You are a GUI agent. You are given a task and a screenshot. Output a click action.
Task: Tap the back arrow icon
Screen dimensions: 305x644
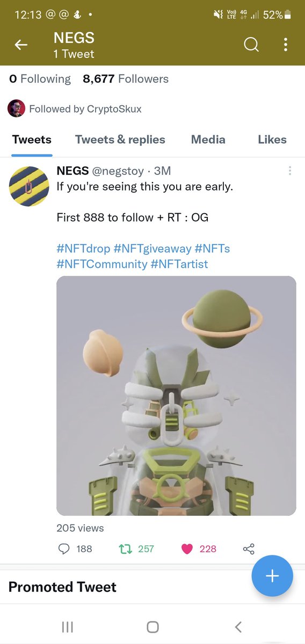[x=21, y=46]
